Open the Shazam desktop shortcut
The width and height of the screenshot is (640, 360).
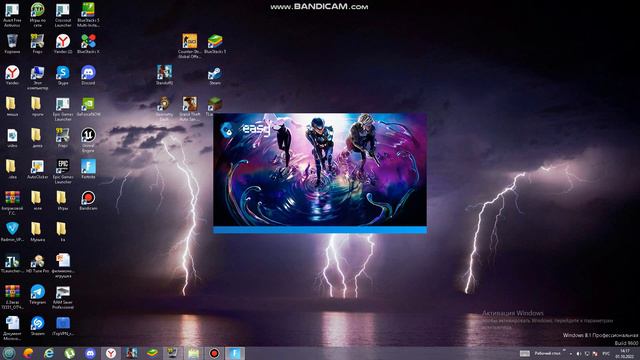(37, 326)
